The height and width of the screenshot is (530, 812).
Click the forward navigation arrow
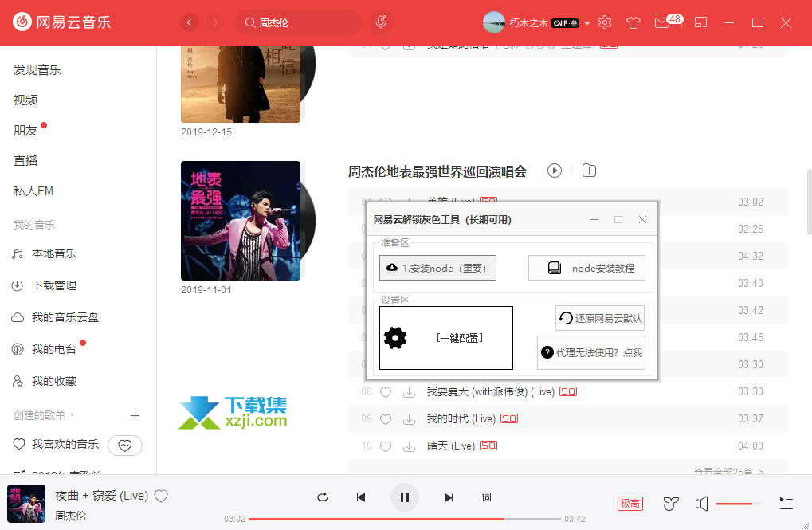(215, 22)
